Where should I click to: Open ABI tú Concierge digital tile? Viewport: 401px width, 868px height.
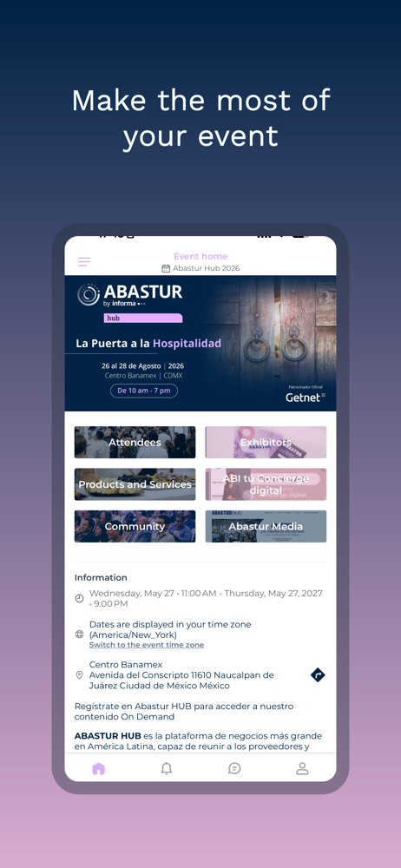tap(266, 484)
